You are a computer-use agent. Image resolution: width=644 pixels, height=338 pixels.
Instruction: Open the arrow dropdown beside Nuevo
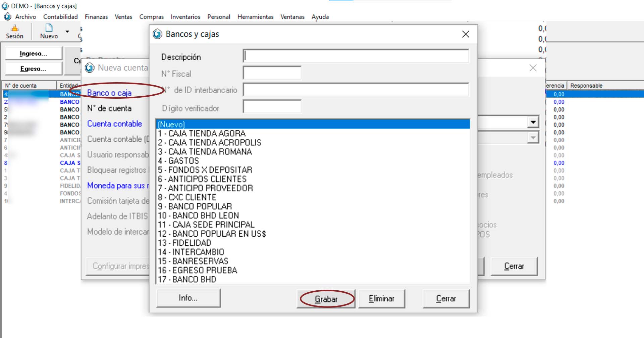pos(67,32)
